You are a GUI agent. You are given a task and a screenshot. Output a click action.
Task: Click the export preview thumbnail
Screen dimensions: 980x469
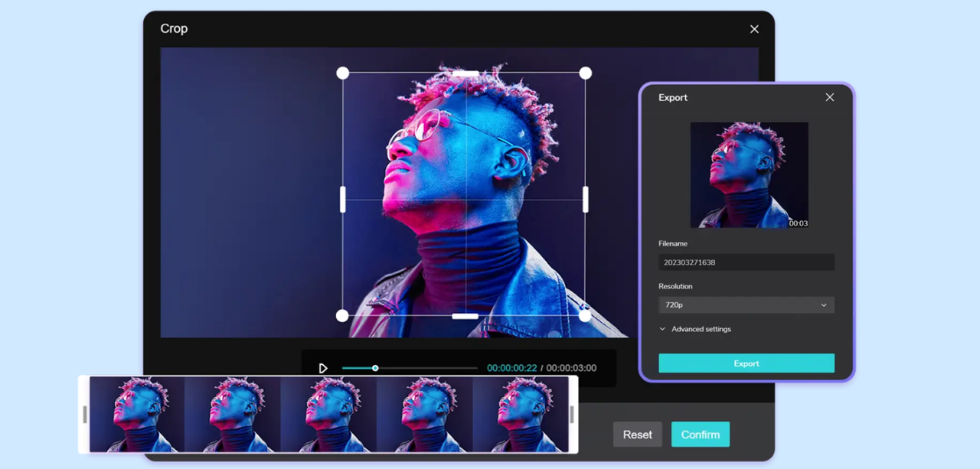point(749,175)
